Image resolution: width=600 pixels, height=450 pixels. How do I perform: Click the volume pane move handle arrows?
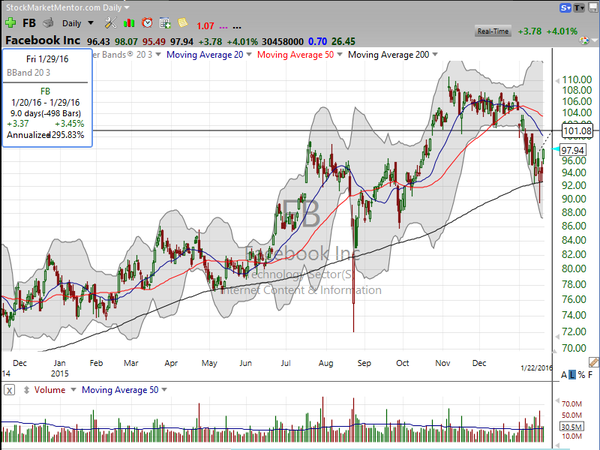point(26,390)
